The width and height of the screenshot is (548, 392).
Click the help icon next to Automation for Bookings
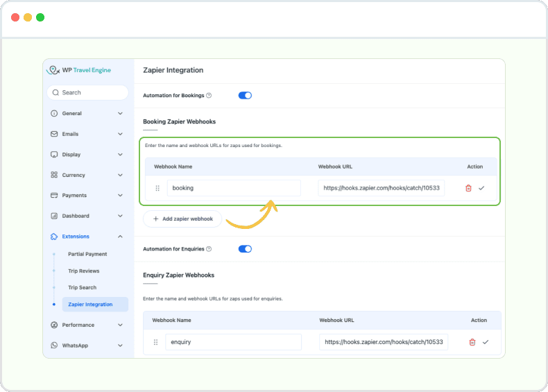point(209,96)
